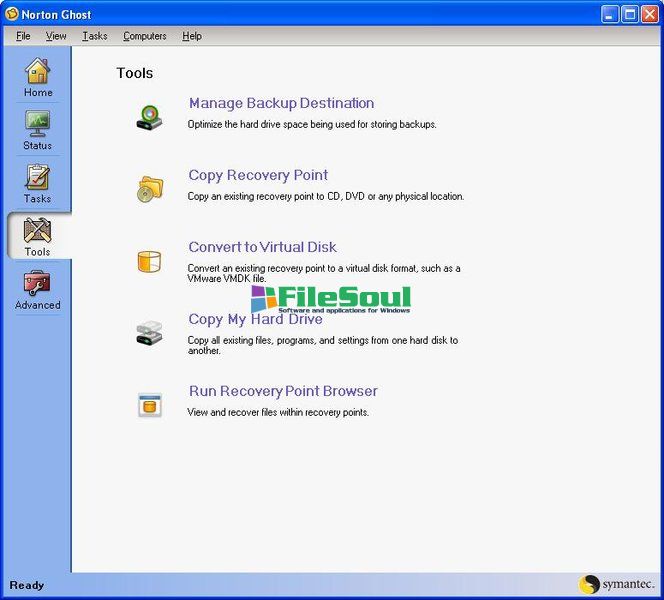Open the Tasks clipboard icon

coord(37,178)
